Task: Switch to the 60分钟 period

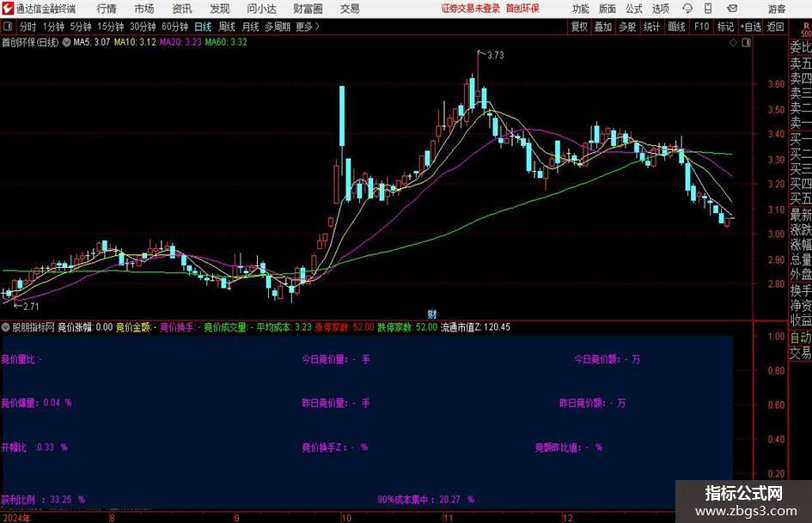Action: tap(174, 27)
